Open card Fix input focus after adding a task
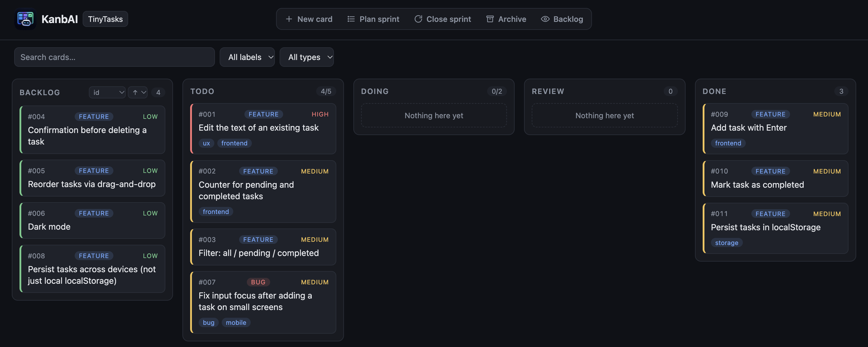 pos(263,302)
